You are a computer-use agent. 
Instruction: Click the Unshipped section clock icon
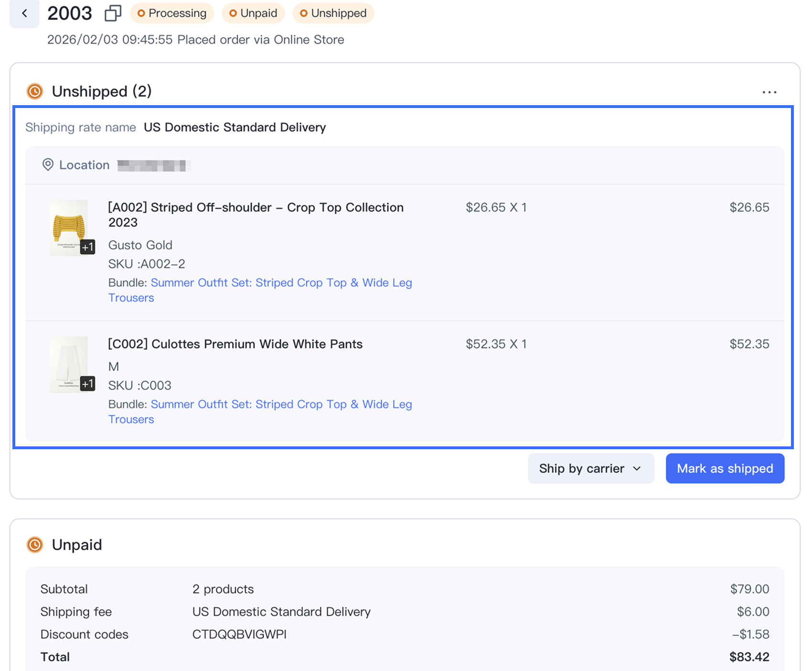click(x=35, y=91)
